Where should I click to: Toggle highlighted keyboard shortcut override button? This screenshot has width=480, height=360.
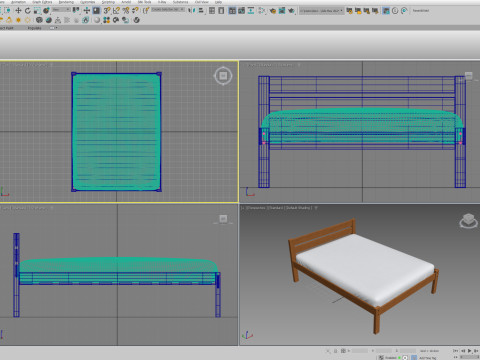(96, 11)
